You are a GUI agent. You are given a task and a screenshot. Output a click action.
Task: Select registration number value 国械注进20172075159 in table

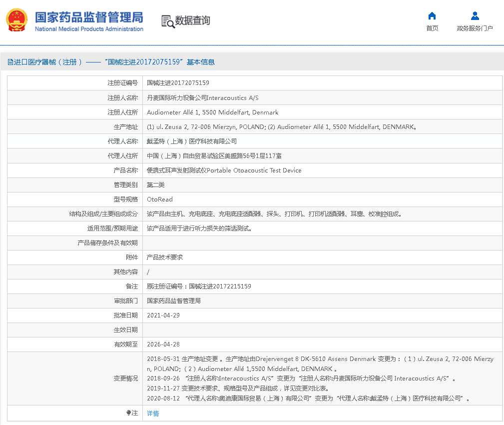click(x=178, y=83)
